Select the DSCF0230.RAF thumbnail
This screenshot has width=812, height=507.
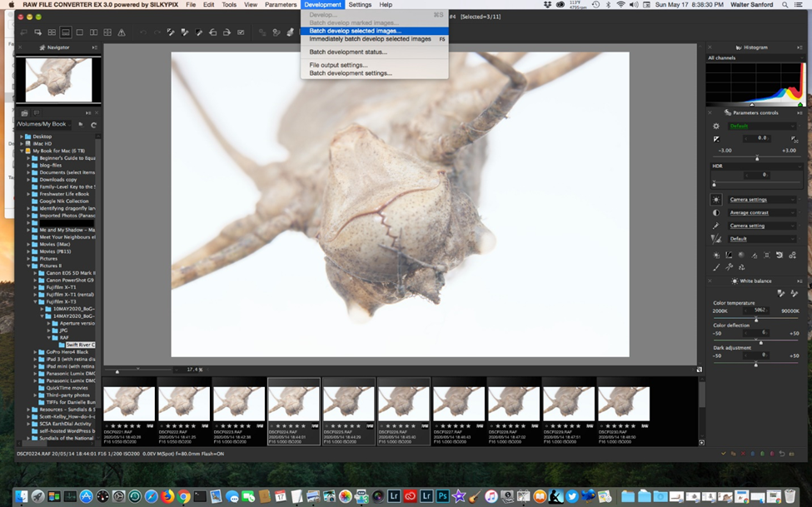tap(623, 411)
